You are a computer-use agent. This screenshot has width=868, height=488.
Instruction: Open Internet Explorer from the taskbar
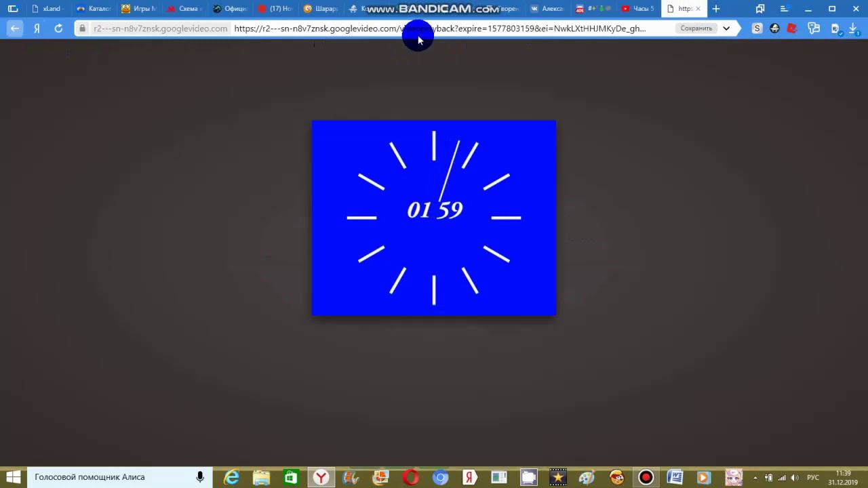[232, 477]
